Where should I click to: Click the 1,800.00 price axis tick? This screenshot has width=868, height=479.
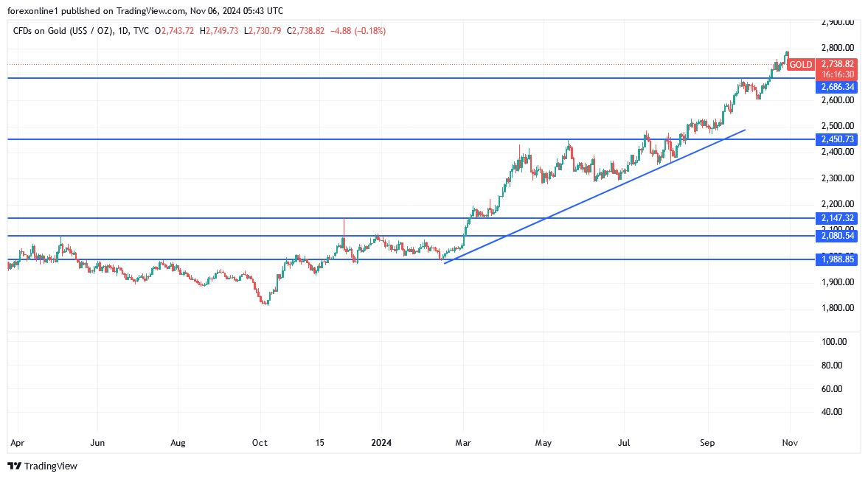coord(837,308)
